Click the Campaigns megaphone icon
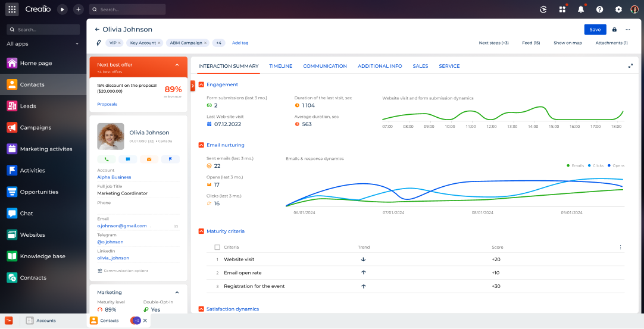644x329 pixels. pyautogui.click(x=12, y=127)
